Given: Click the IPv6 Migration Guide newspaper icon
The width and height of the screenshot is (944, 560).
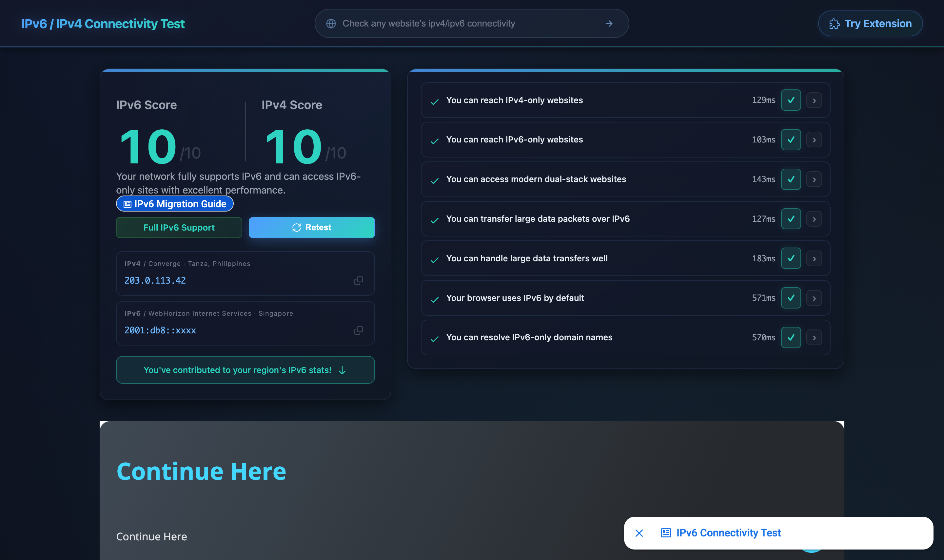Looking at the screenshot, I should (x=128, y=204).
